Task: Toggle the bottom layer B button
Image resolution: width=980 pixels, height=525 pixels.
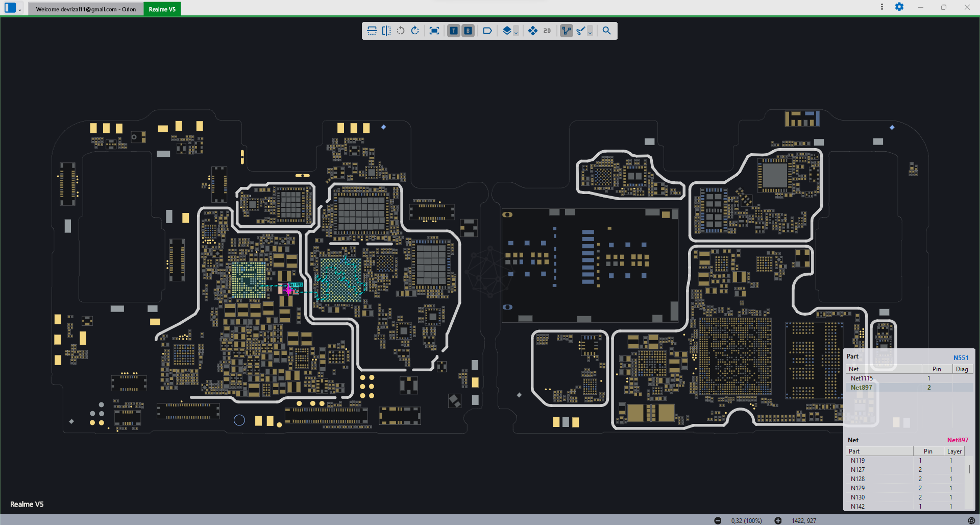Action: [x=468, y=31]
